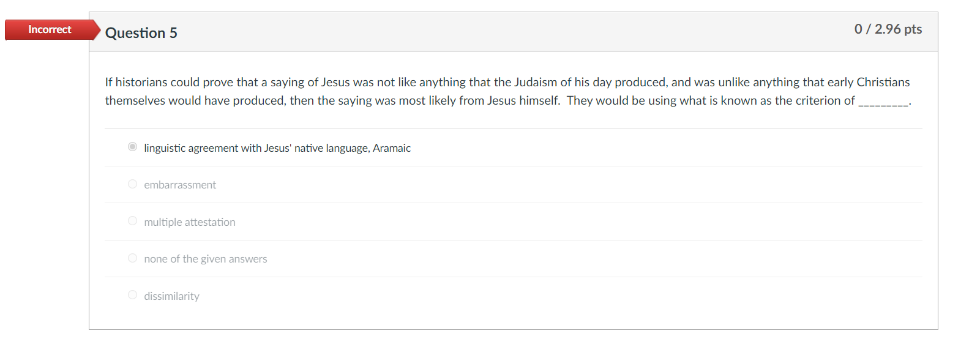
Task: Click the word 'Judaism' in the question
Action: click(x=536, y=82)
